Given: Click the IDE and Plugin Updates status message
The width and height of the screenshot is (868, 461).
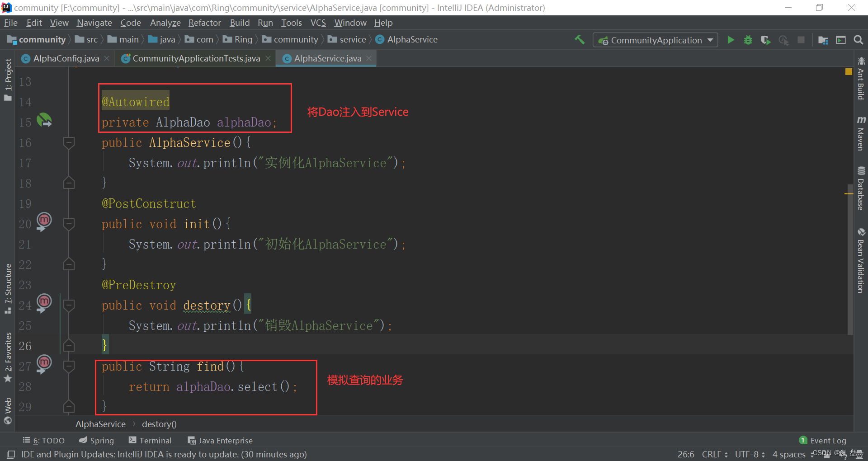Looking at the screenshot, I should tap(164, 454).
